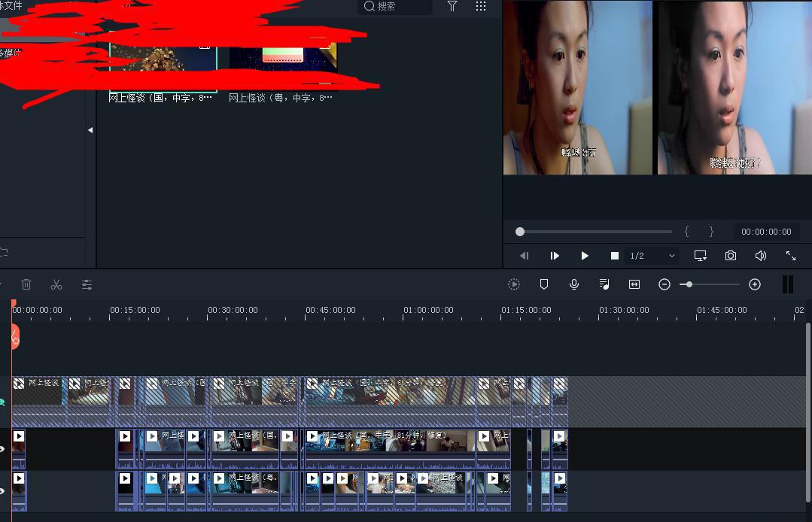812x522 pixels.
Task: Record voiceover with microphone icon
Action: (x=573, y=284)
